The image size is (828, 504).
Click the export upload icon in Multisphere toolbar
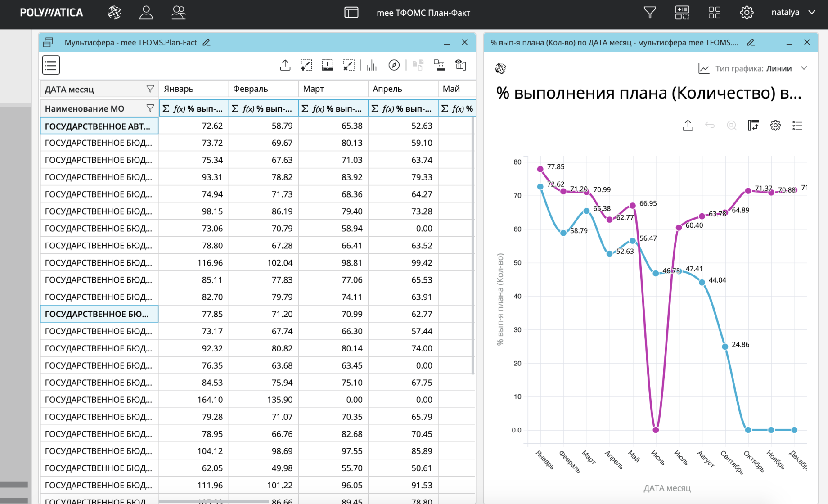click(285, 66)
